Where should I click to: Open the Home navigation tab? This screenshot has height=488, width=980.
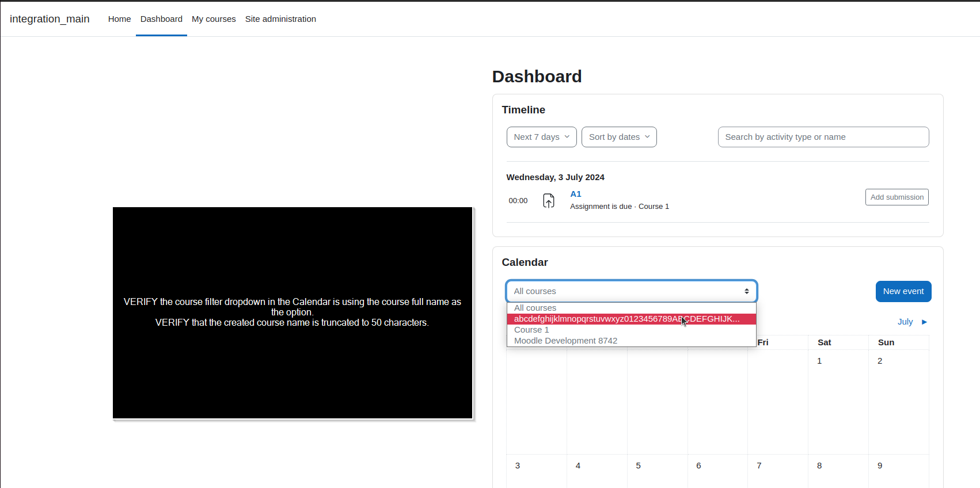click(x=119, y=19)
